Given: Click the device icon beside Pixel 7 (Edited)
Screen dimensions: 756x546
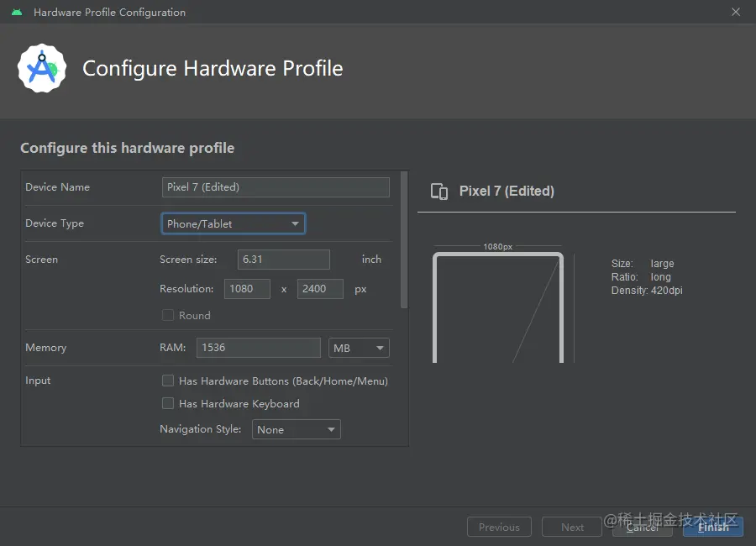Looking at the screenshot, I should pyautogui.click(x=439, y=192).
